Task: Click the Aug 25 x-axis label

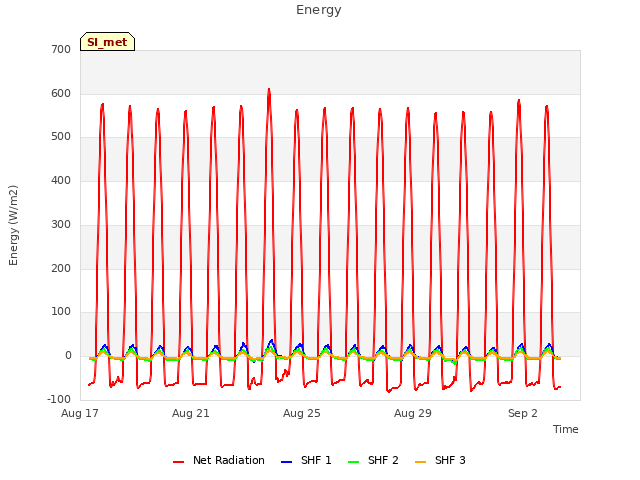Action: 302,413
